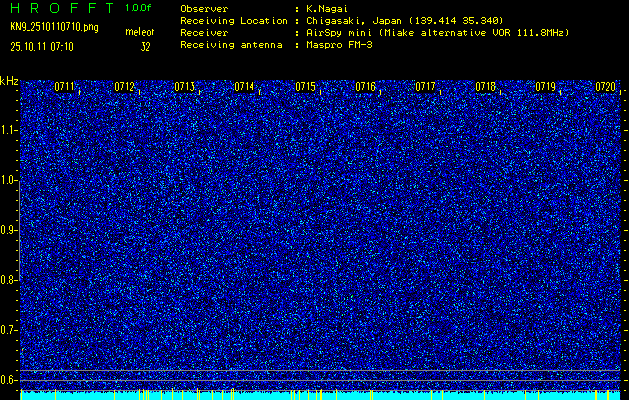Click the 1.00f version label
The height and width of the screenshot is (400, 629).
tap(139, 8)
